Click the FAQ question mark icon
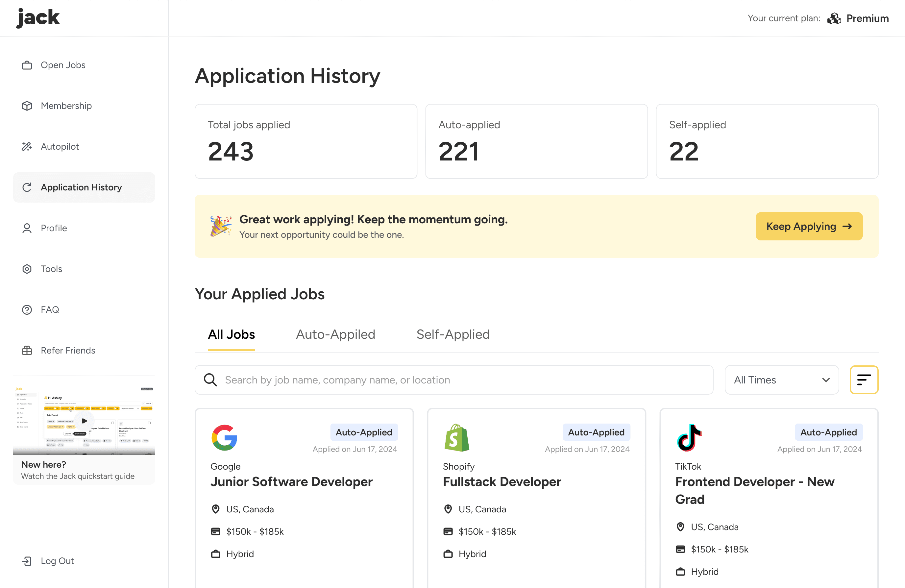 (27, 309)
